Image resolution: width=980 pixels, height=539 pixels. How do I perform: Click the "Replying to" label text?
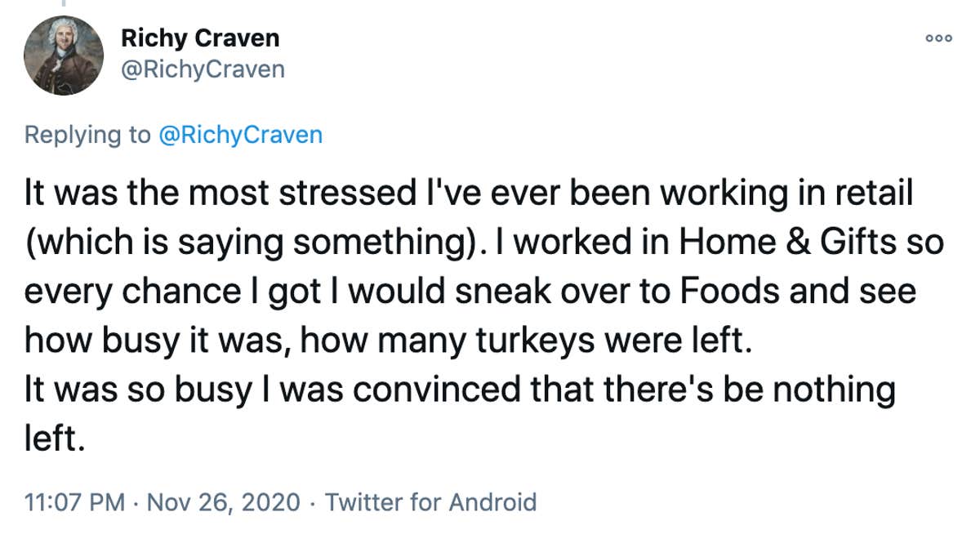tap(87, 135)
